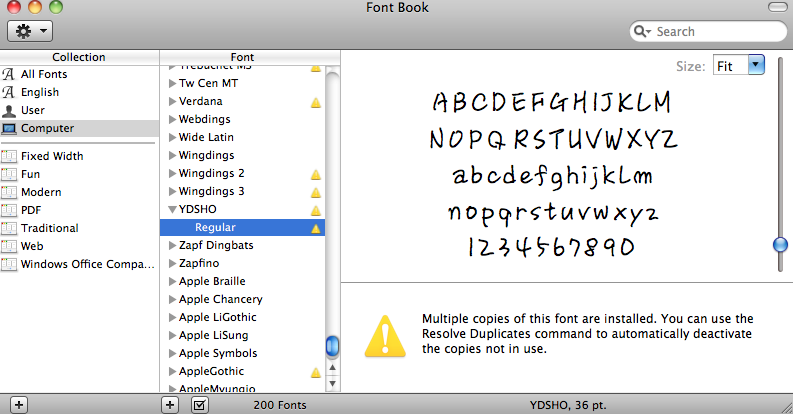Screen dimensions: 793x414
Task: Click the English collection icon
Action: 9,92
